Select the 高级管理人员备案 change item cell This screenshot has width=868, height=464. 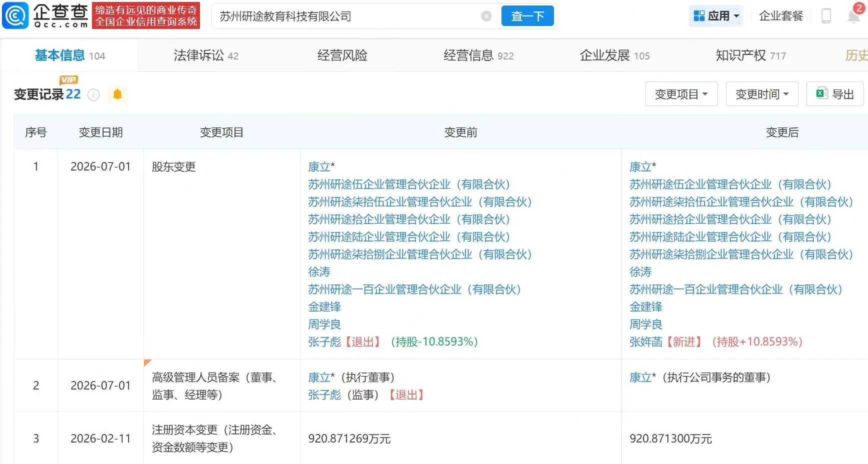pos(222,385)
